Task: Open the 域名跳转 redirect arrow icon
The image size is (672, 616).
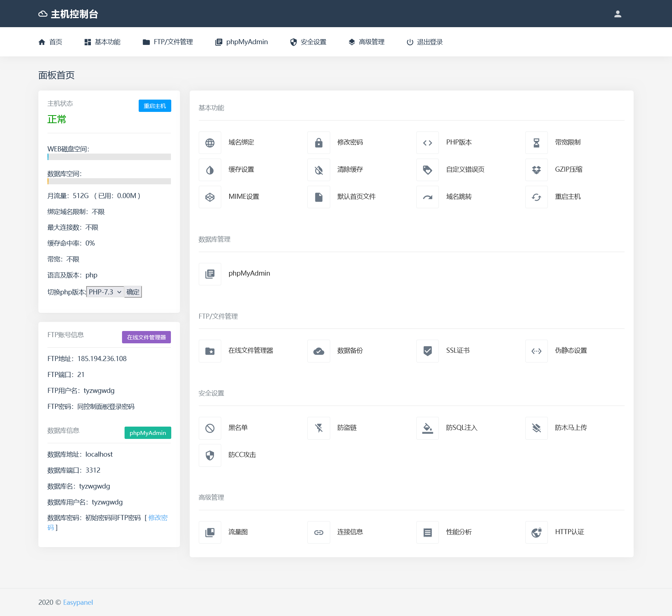Action: pyautogui.click(x=428, y=197)
